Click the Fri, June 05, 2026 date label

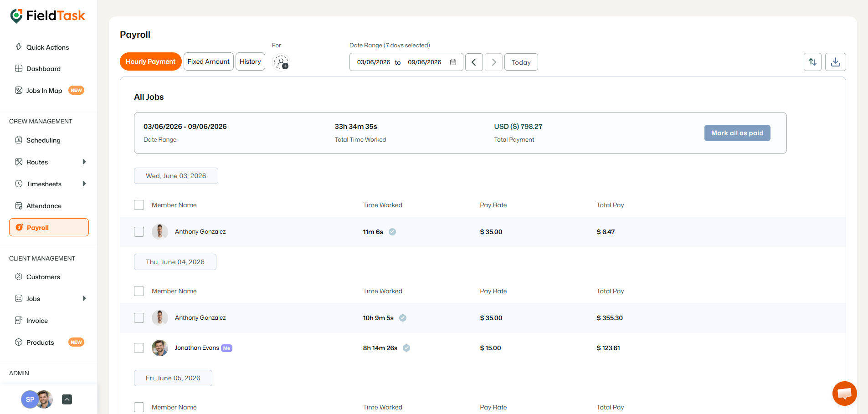173,378
